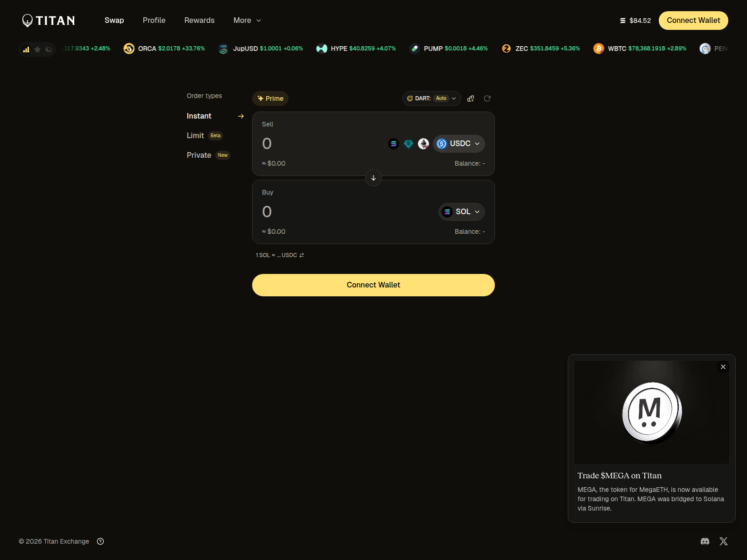Open Titan's Discord link
Image resolution: width=747 pixels, height=560 pixels.
coord(705,541)
